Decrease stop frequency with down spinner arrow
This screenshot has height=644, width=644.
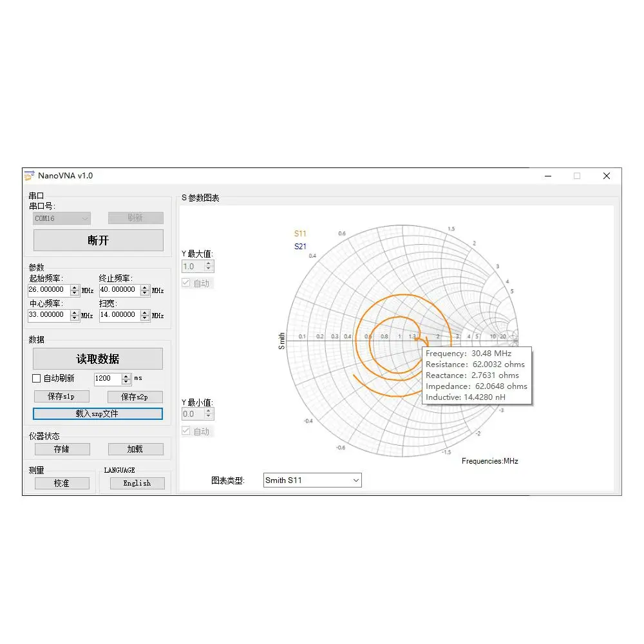click(144, 293)
